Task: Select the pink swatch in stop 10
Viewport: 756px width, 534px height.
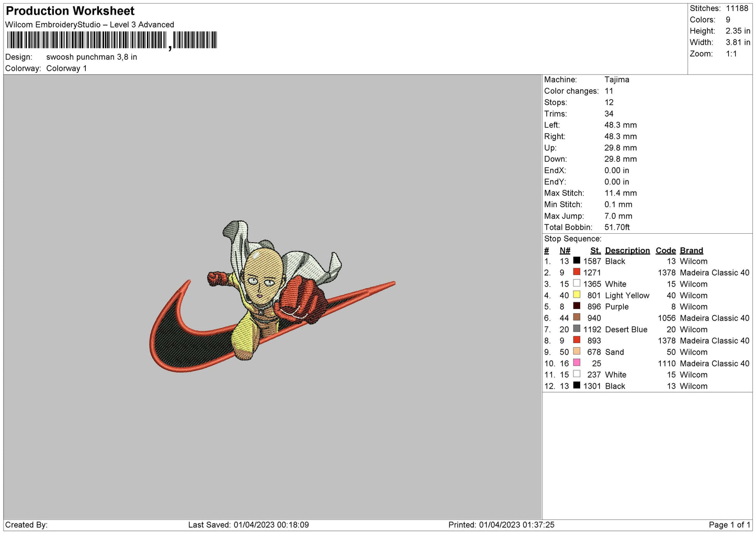Action: [577, 363]
